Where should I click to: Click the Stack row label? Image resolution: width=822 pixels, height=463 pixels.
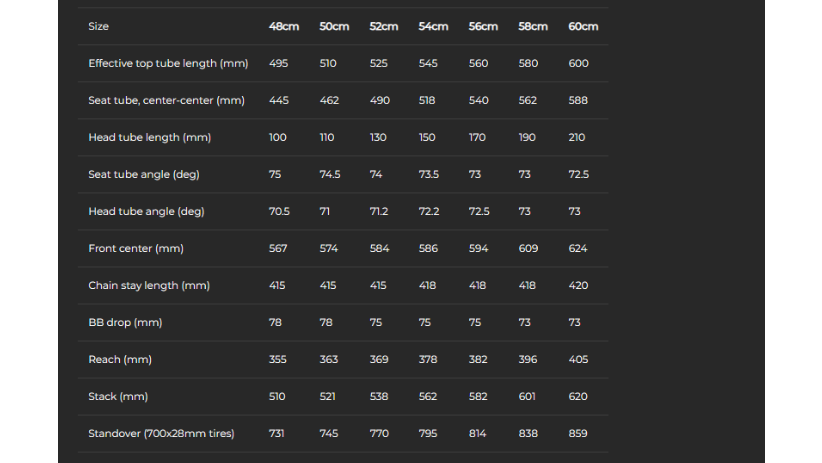click(x=118, y=396)
